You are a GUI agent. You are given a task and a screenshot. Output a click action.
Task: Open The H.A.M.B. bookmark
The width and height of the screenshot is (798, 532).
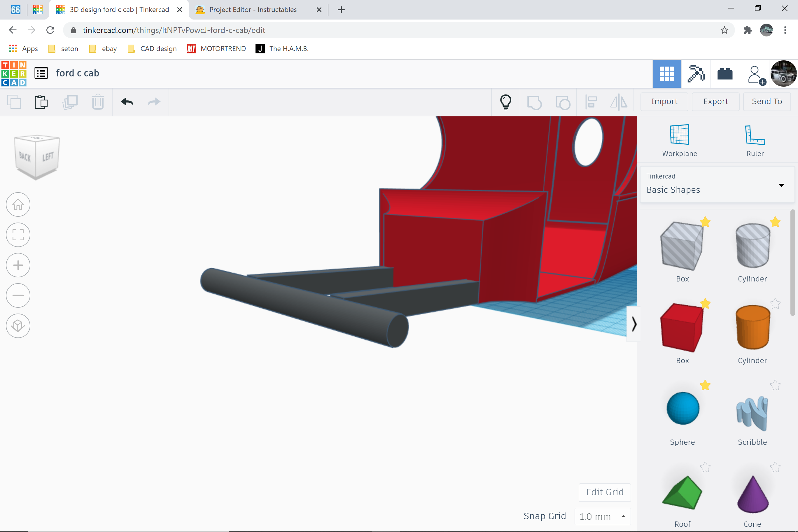tap(282, 48)
